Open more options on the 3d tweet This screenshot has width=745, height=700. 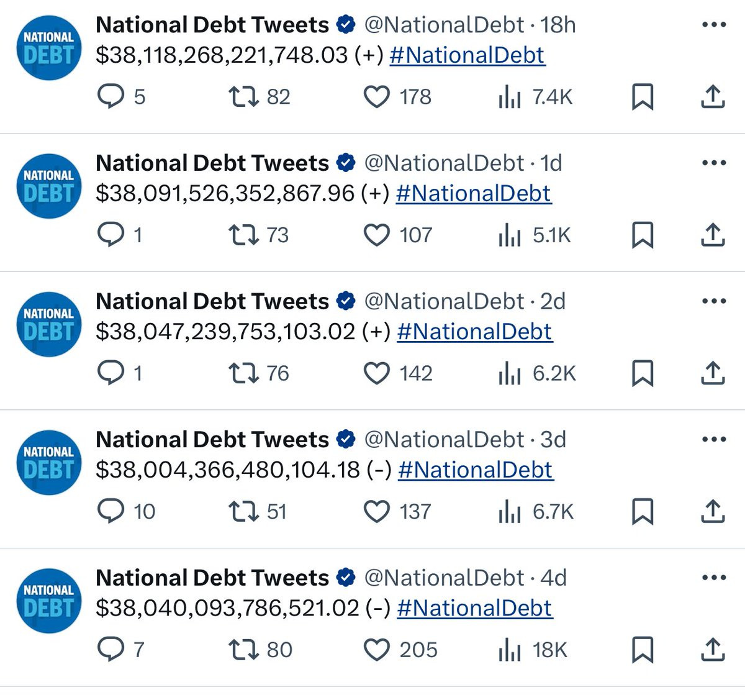coord(713,440)
